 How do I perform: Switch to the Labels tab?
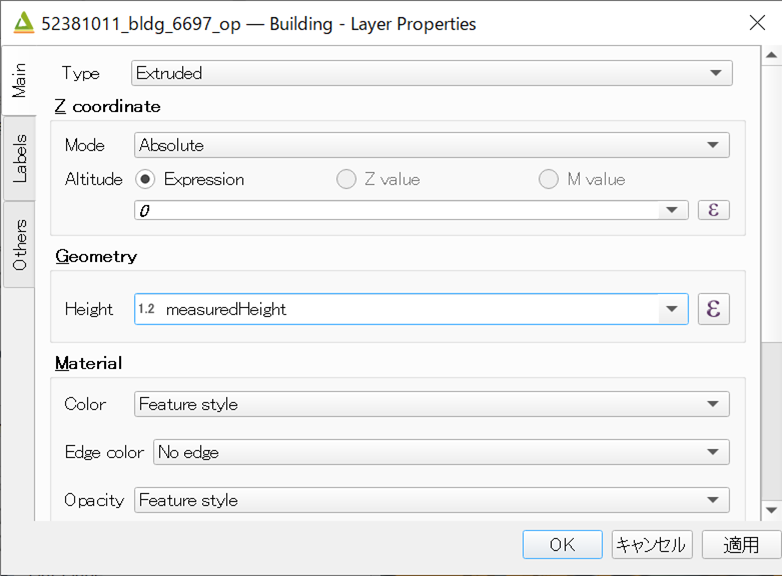pyautogui.click(x=19, y=158)
